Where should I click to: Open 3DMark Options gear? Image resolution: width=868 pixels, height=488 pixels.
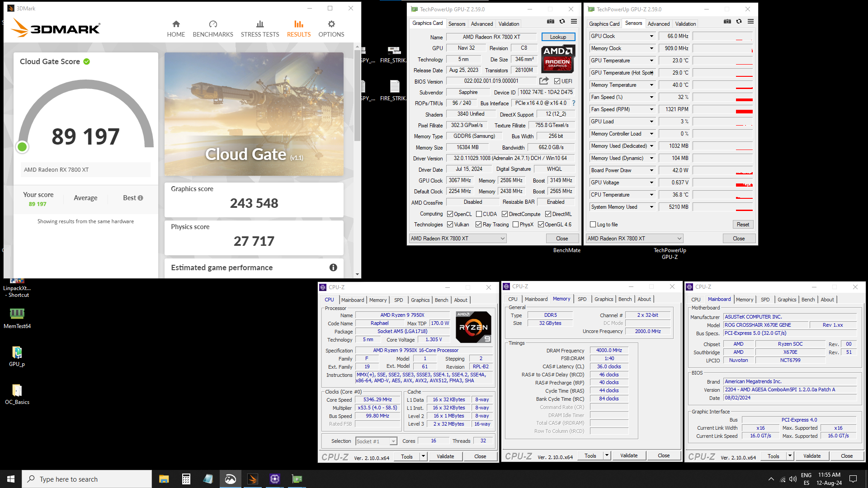pyautogui.click(x=331, y=28)
